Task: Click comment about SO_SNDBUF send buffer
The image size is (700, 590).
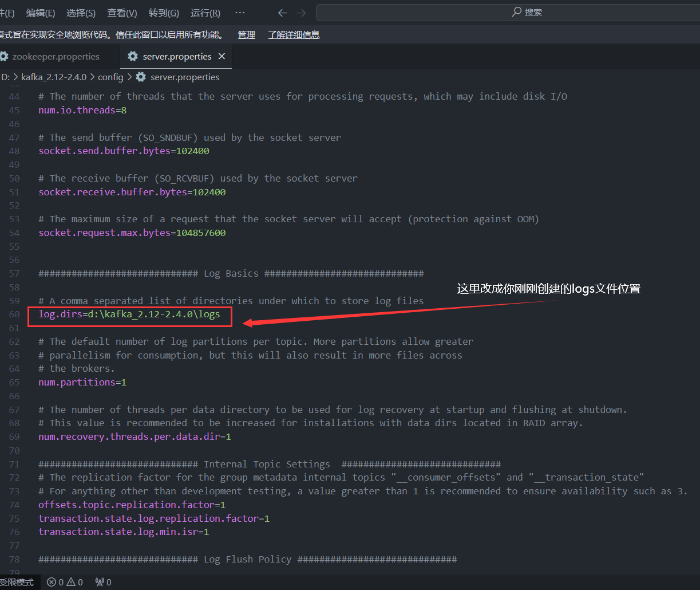Action: pyautogui.click(x=190, y=137)
